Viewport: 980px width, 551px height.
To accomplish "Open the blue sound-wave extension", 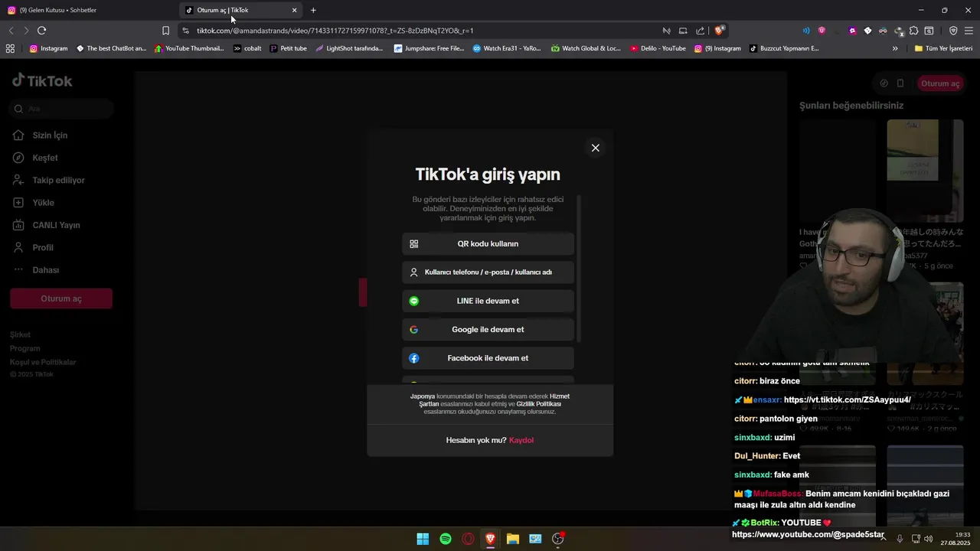I will pyautogui.click(x=806, y=31).
